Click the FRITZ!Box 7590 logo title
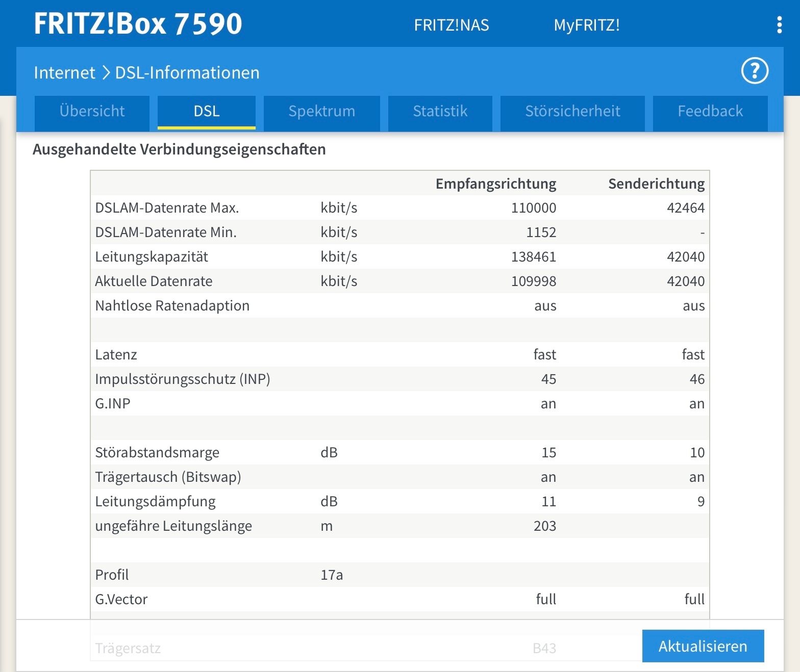Viewport: 800px width, 672px height. click(138, 23)
